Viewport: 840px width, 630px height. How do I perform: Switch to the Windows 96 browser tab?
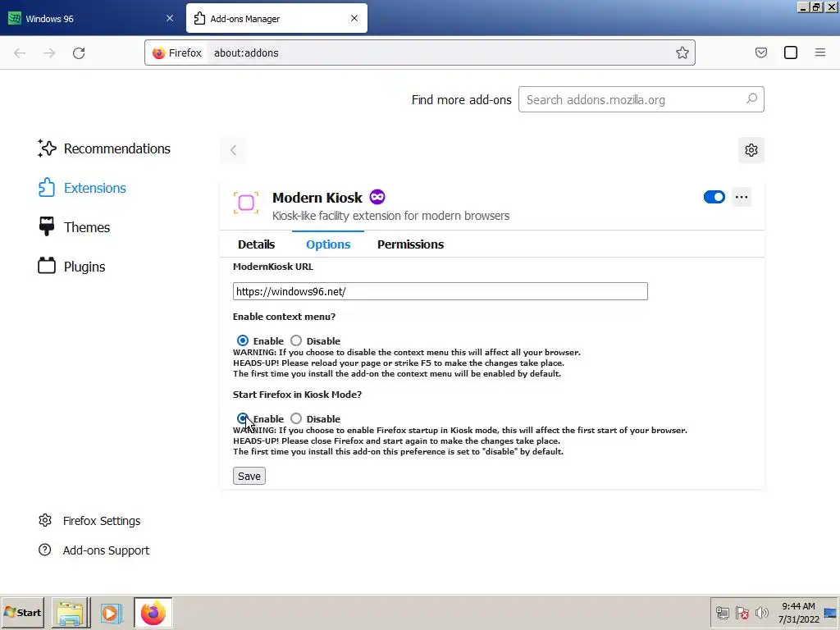[x=91, y=18]
